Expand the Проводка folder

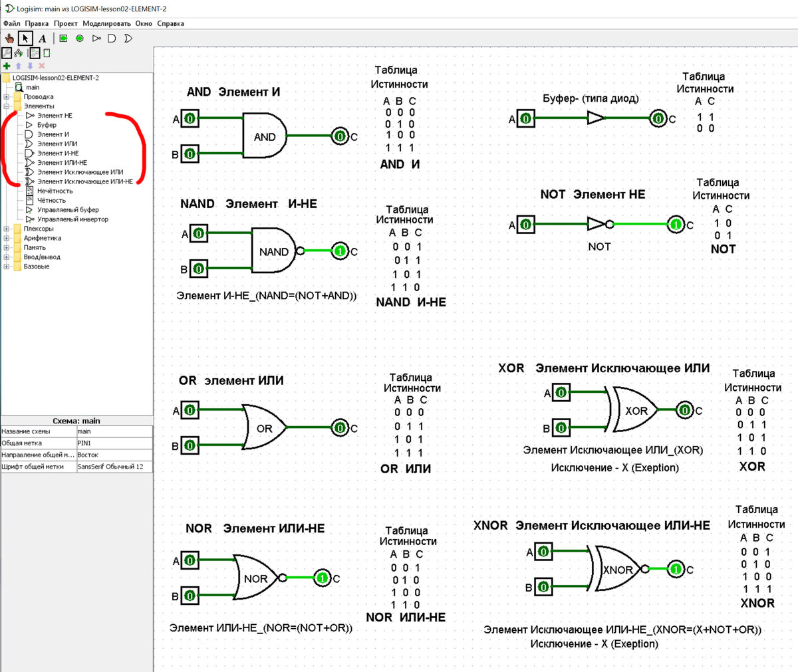click(x=6, y=97)
